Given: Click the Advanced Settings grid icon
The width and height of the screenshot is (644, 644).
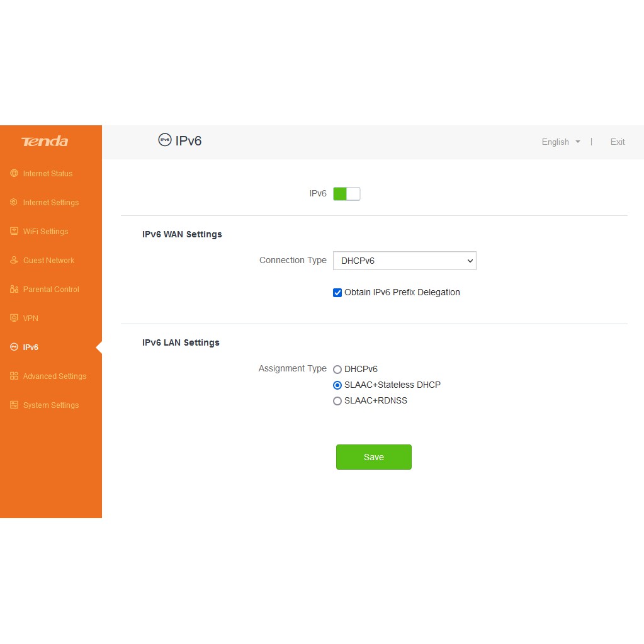Looking at the screenshot, I should coord(14,376).
